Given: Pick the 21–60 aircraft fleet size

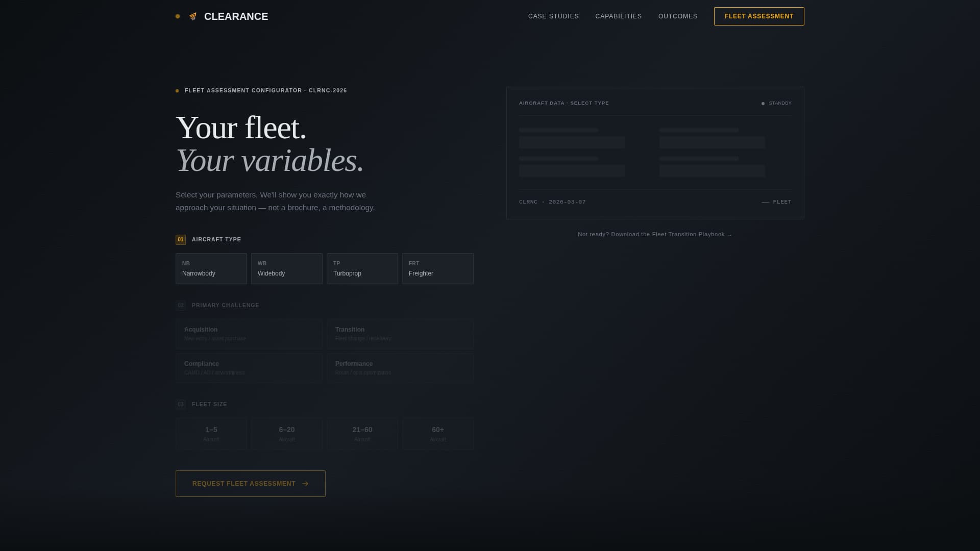Looking at the screenshot, I should tap(362, 434).
